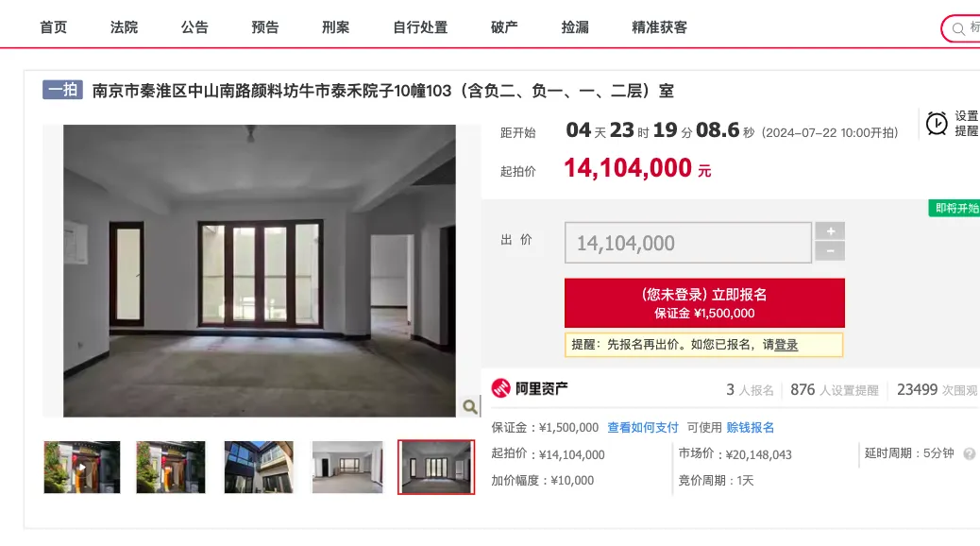Image resolution: width=980 pixels, height=546 pixels.
Task: Click the help icon beside 延时周期
Action: pos(970,454)
